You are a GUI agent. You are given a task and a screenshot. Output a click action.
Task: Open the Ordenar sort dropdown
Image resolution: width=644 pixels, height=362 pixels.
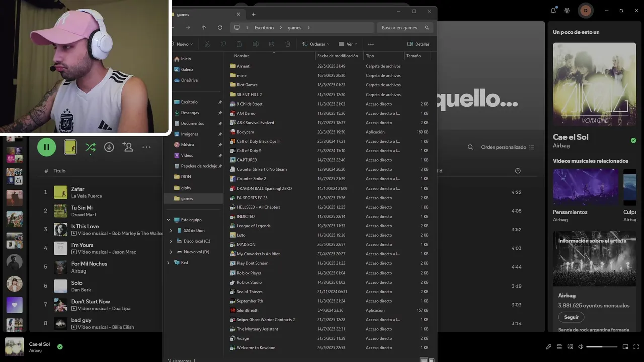pyautogui.click(x=315, y=44)
